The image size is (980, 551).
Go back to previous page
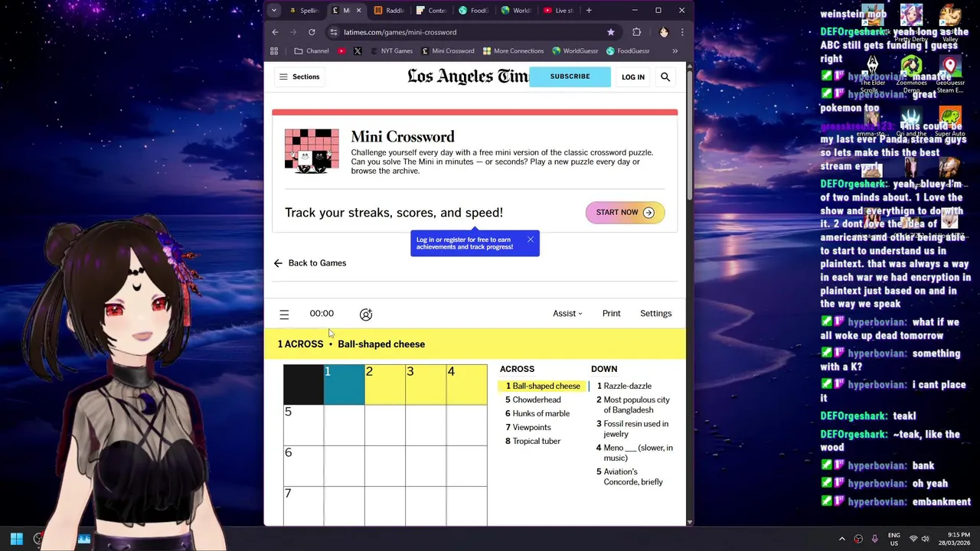coord(275,32)
